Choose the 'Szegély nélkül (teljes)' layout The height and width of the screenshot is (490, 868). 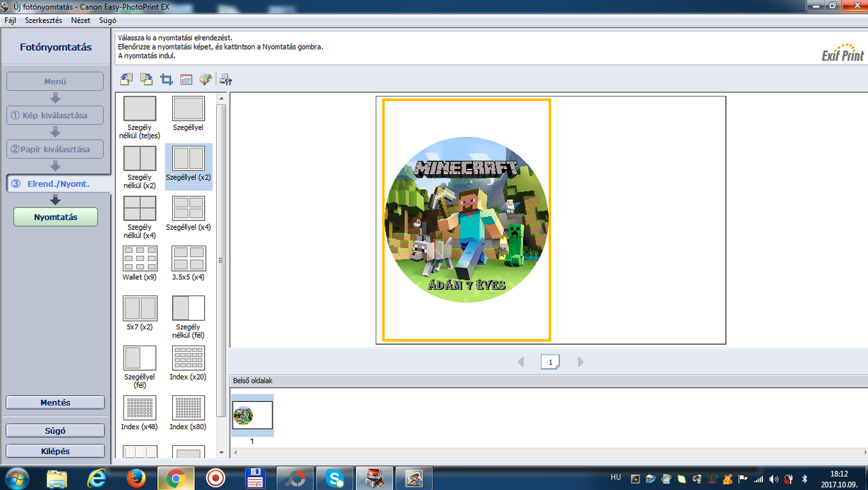pos(140,117)
